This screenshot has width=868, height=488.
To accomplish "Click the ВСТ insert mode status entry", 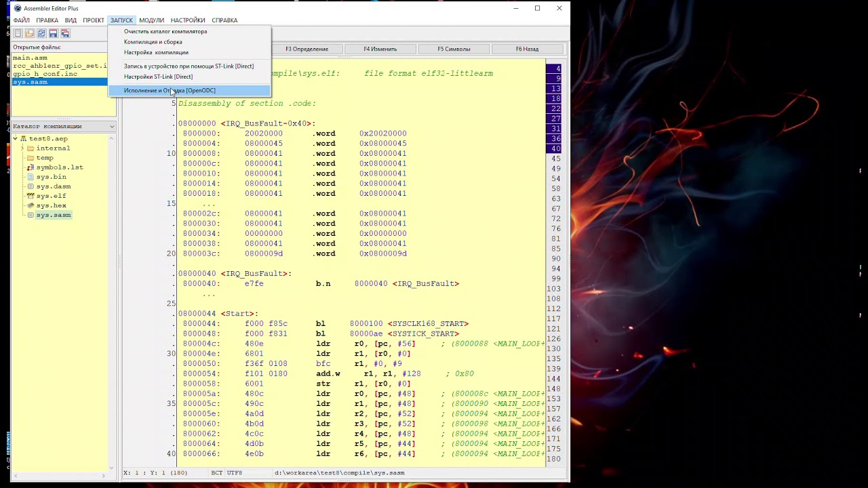I will point(217,472).
